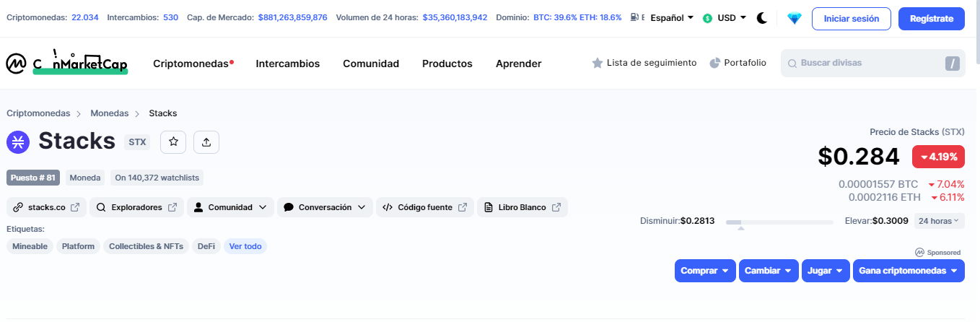Screen dimensions: 980x322
Task: Toggle dark mode moon icon
Action: [x=761, y=18]
